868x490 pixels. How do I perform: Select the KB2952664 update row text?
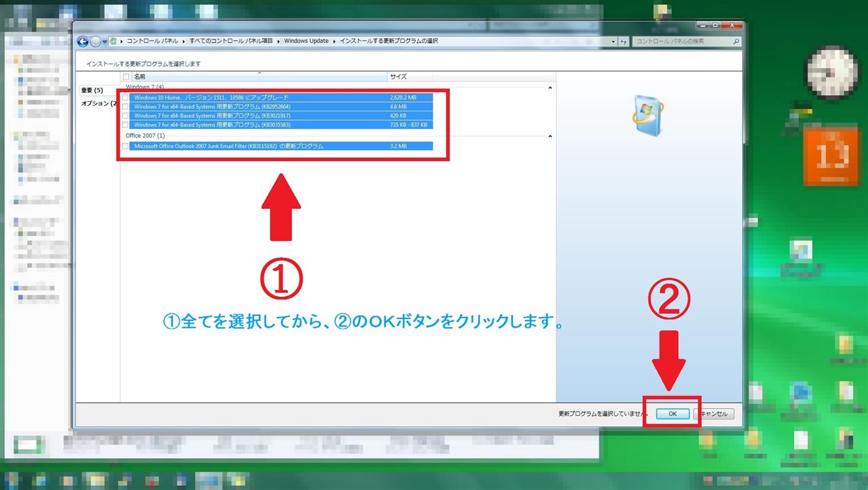[x=212, y=107]
